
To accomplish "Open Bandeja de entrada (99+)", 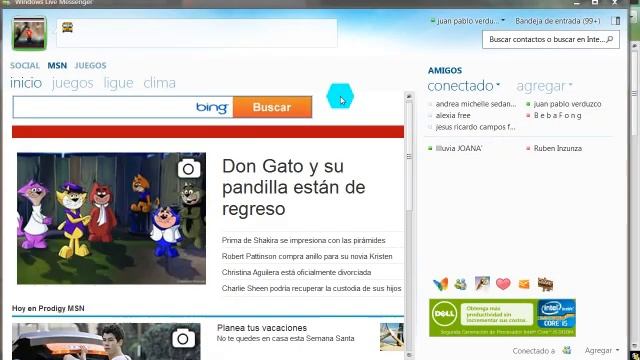I will point(558,21).
